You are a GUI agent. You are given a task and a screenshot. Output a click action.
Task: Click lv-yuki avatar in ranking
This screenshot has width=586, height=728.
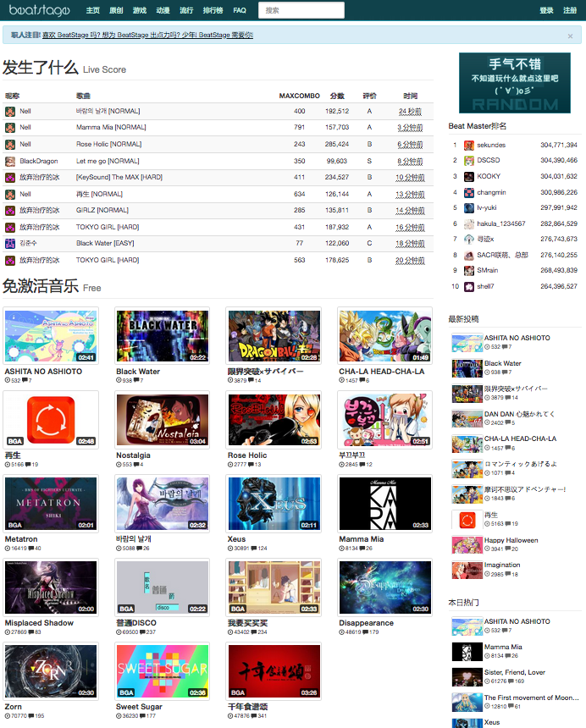(x=469, y=208)
